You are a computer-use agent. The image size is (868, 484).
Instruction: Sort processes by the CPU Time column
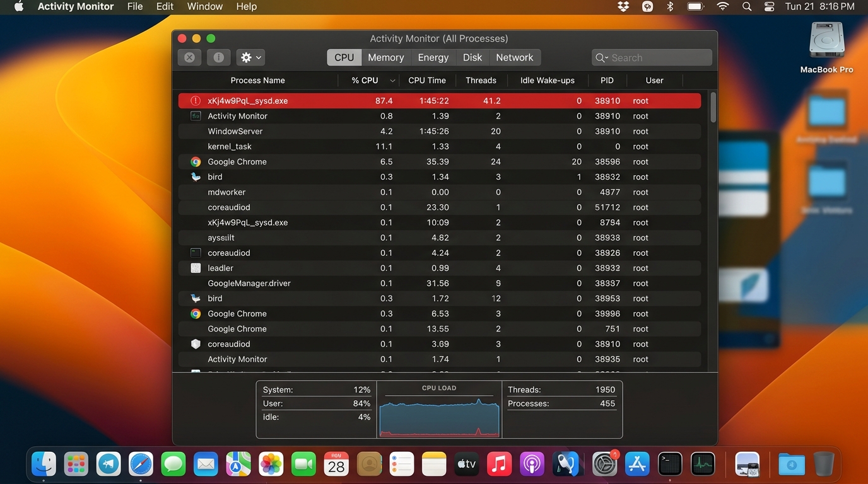(426, 81)
